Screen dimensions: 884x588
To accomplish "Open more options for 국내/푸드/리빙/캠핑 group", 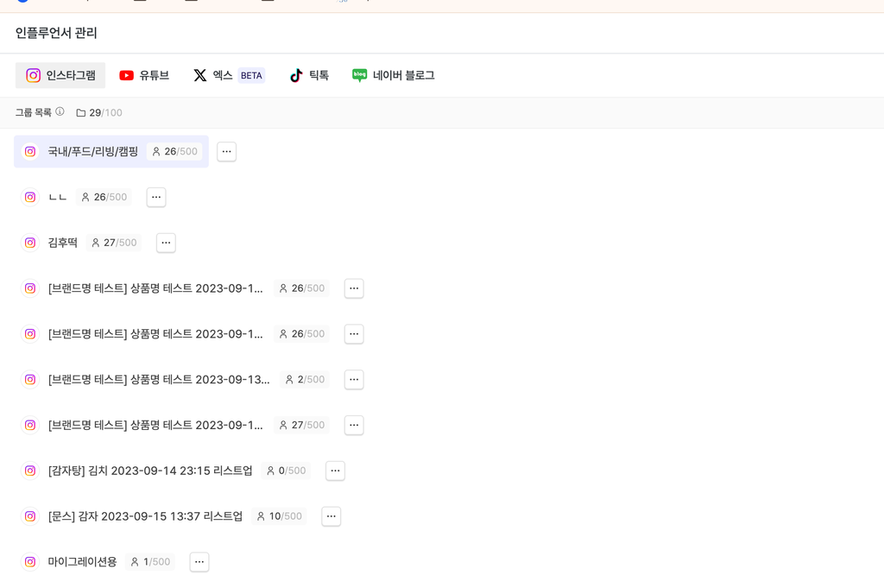I will pyautogui.click(x=226, y=151).
